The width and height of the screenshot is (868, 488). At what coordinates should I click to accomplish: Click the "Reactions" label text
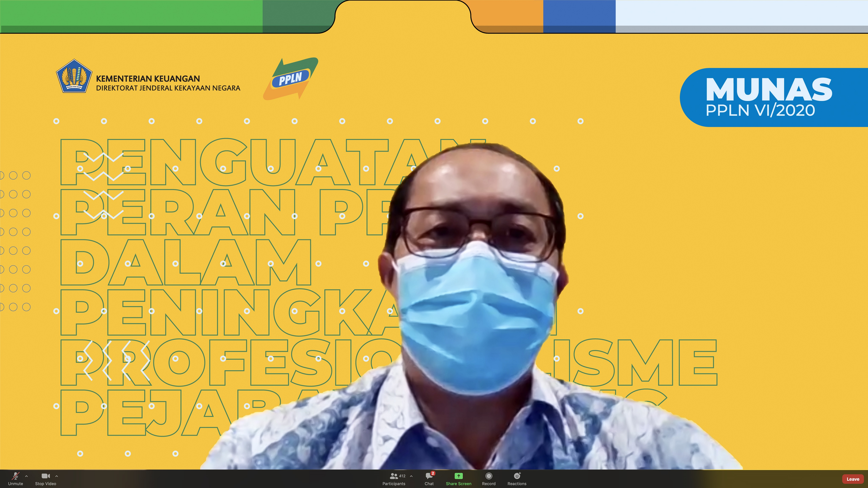517,484
